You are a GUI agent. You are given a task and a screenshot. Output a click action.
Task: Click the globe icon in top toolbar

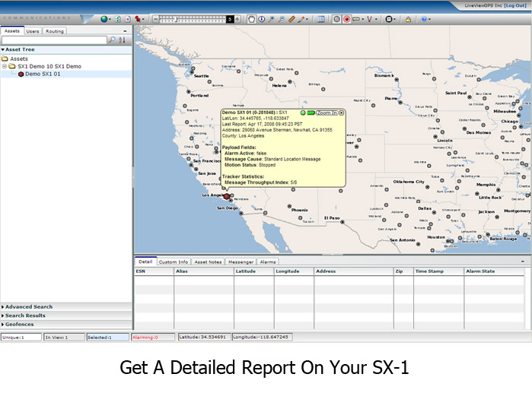coord(104,18)
